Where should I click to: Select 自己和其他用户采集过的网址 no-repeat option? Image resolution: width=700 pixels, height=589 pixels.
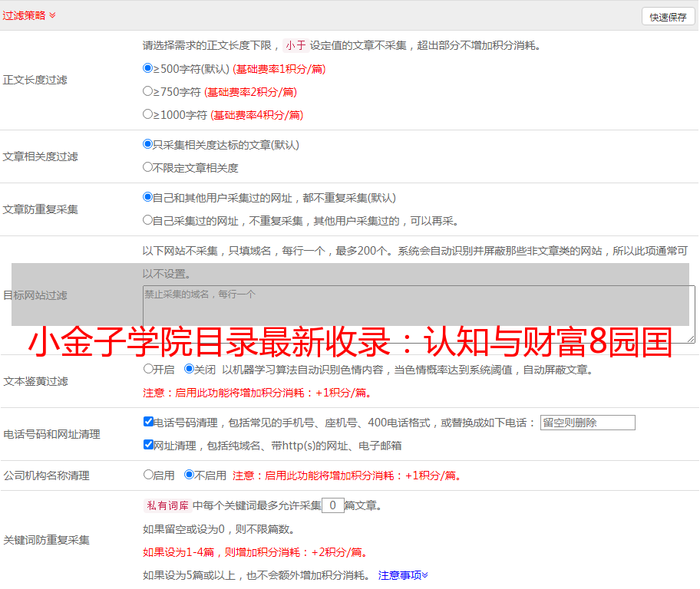(148, 197)
